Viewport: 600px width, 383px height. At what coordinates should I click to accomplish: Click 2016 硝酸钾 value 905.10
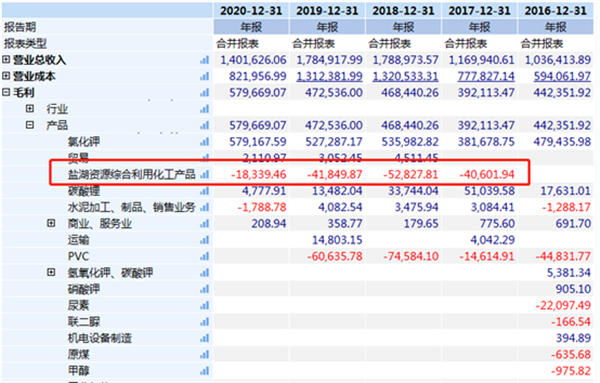tap(573, 289)
